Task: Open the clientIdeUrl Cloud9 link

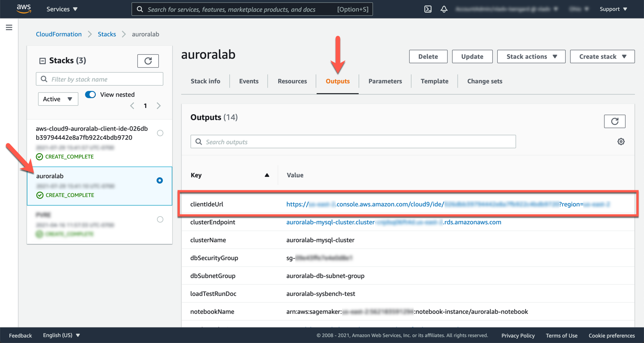Action: 448,204
